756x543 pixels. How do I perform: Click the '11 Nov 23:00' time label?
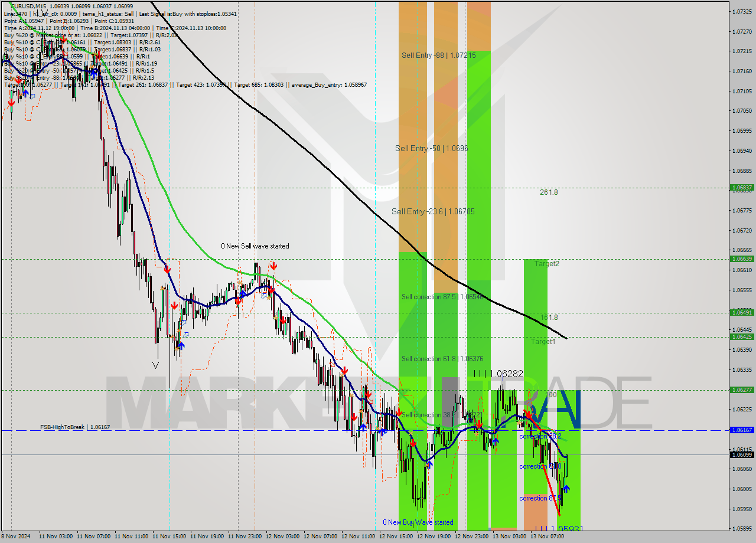tap(245, 537)
